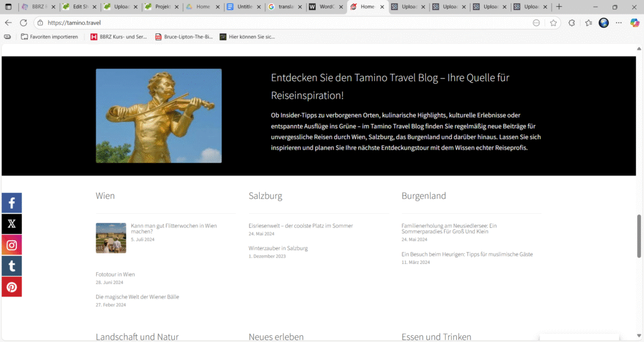
Task: Open the Copilot icon in the toolbar
Action: [635, 23]
